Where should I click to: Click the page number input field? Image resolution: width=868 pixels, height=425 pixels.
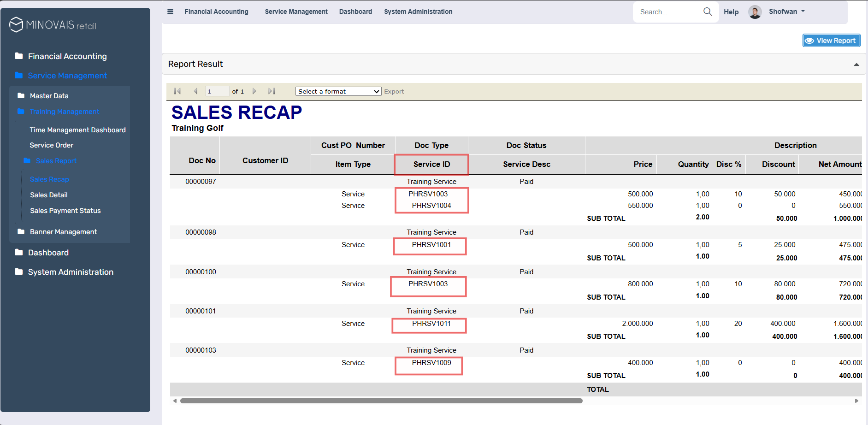pyautogui.click(x=217, y=91)
